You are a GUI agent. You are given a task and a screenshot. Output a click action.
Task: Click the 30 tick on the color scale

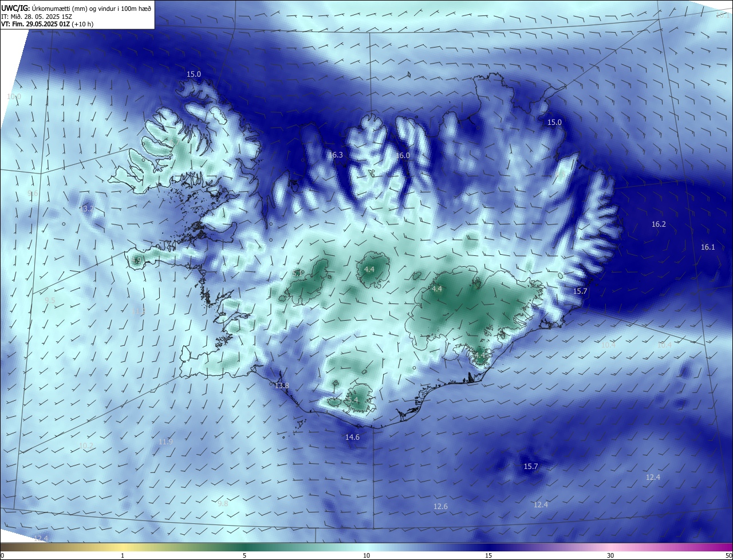(x=610, y=555)
